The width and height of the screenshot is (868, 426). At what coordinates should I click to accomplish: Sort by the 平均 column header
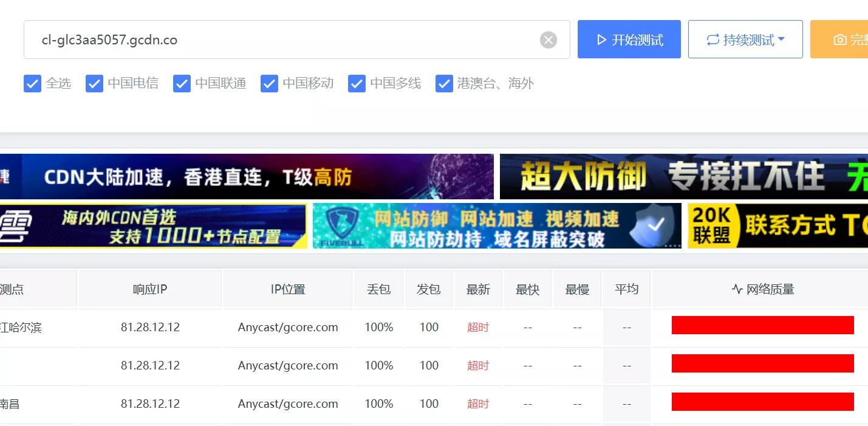coord(626,289)
